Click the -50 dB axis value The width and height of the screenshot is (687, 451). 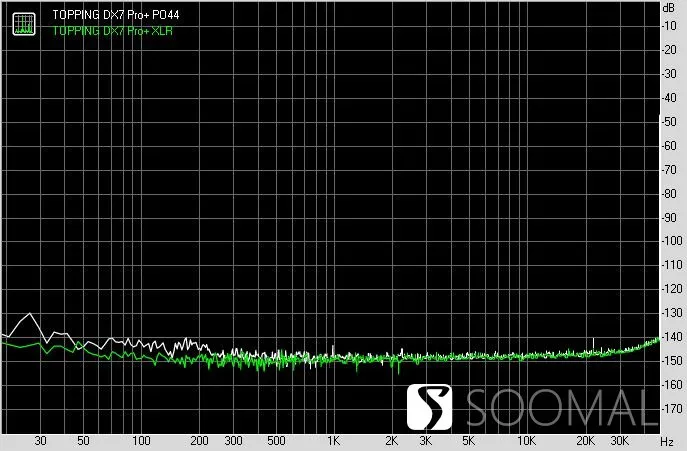[x=669, y=121]
